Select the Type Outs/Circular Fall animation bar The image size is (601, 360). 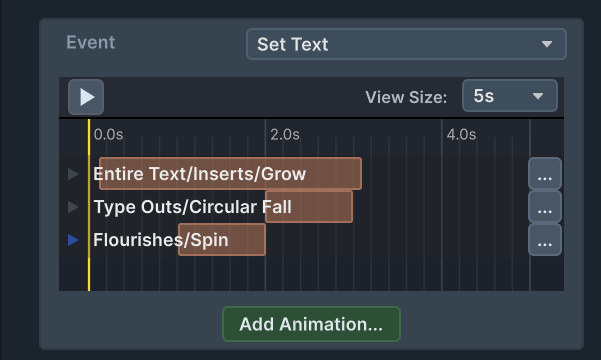[309, 207]
